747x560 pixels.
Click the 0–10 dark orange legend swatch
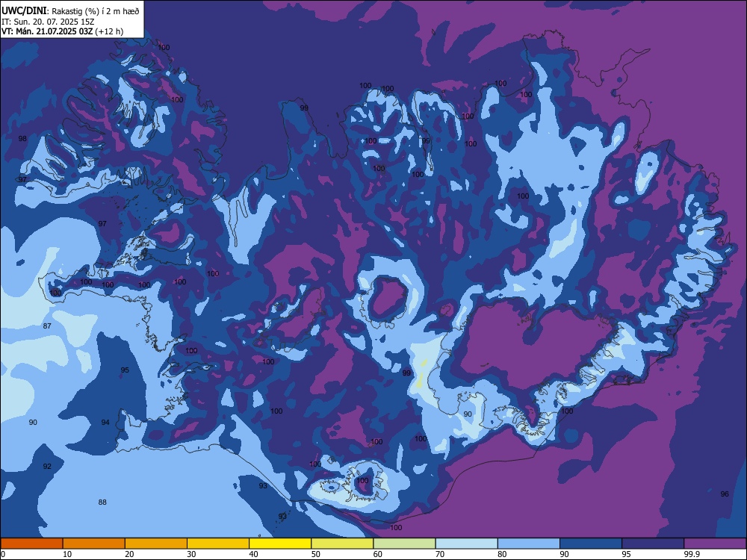tap(31, 544)
